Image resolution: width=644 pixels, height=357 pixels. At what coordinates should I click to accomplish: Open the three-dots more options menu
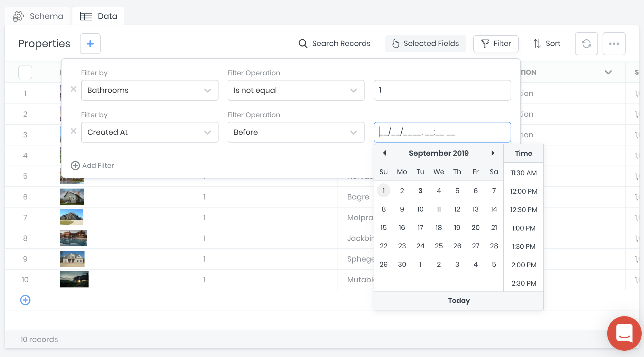coord(614,44)
